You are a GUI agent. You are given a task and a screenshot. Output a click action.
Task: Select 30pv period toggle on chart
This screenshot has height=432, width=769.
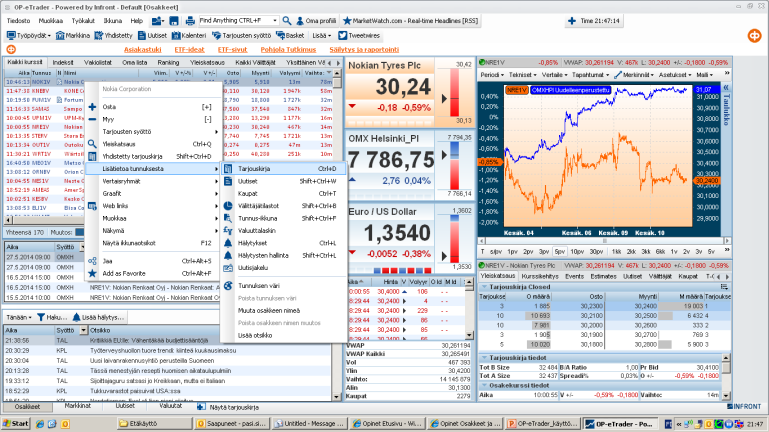(596, 252)
